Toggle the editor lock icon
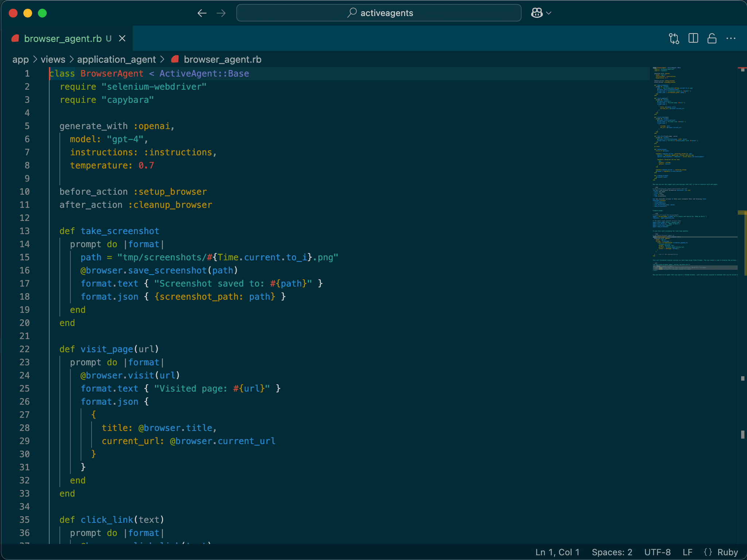 (712, 38)
